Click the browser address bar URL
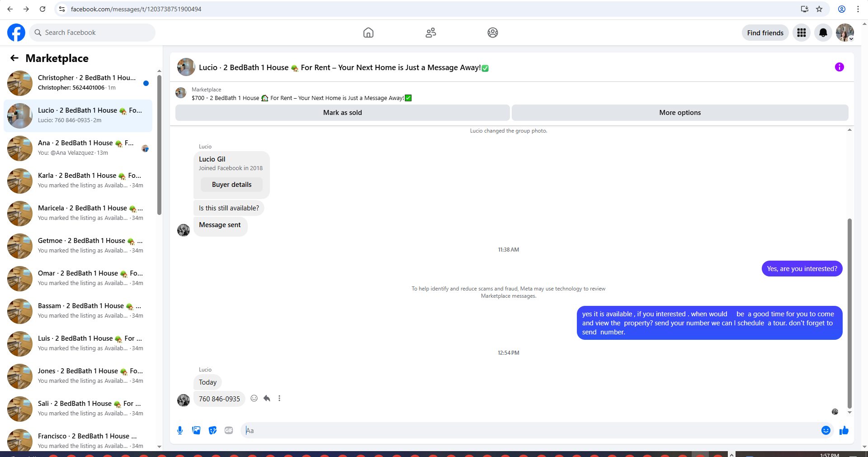This screenshot has width=868, height=457. tap(136, 9)
